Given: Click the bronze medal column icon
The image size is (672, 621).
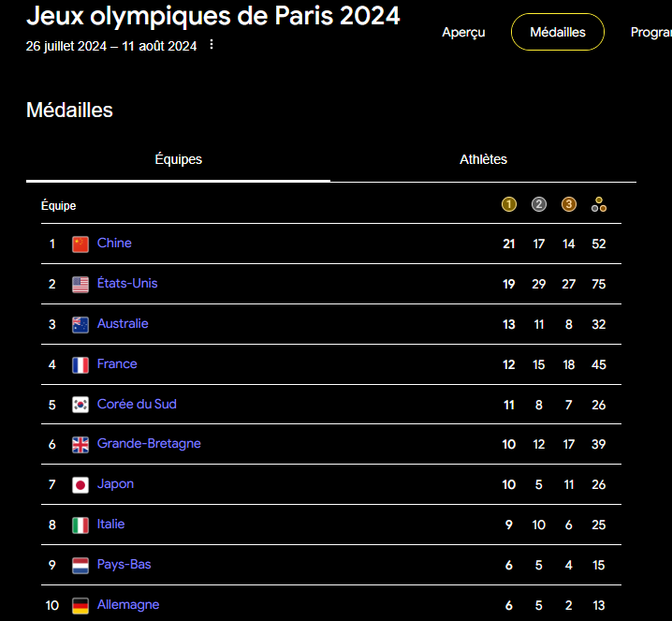Looking at the screenshot, I should click(569, 205).
